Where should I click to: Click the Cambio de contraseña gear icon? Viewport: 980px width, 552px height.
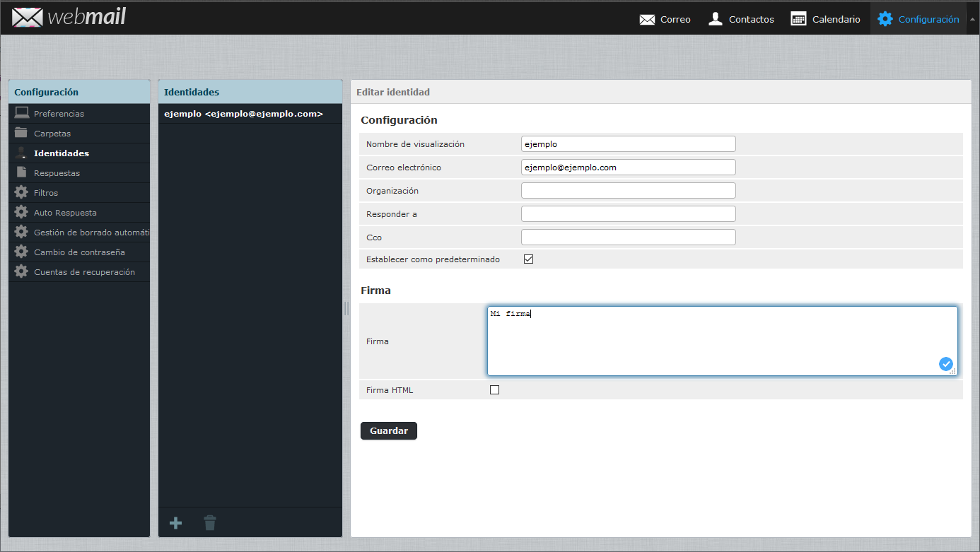coord(22,252)
